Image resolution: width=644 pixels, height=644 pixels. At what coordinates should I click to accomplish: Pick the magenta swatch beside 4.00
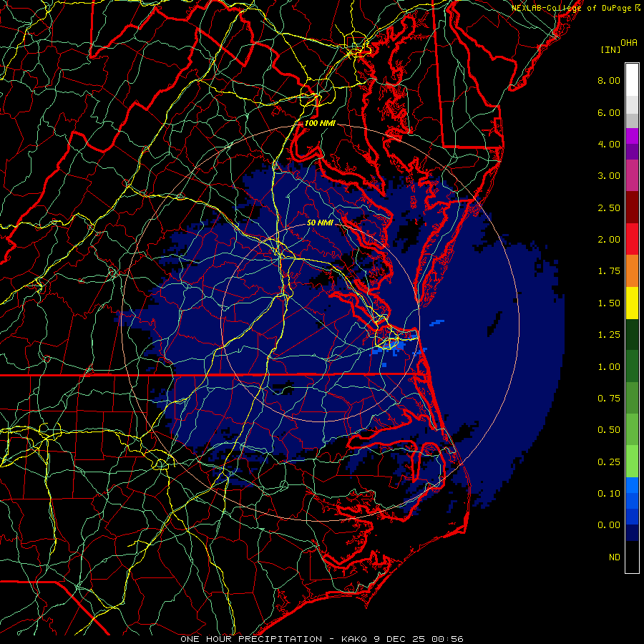pos(632,136)
